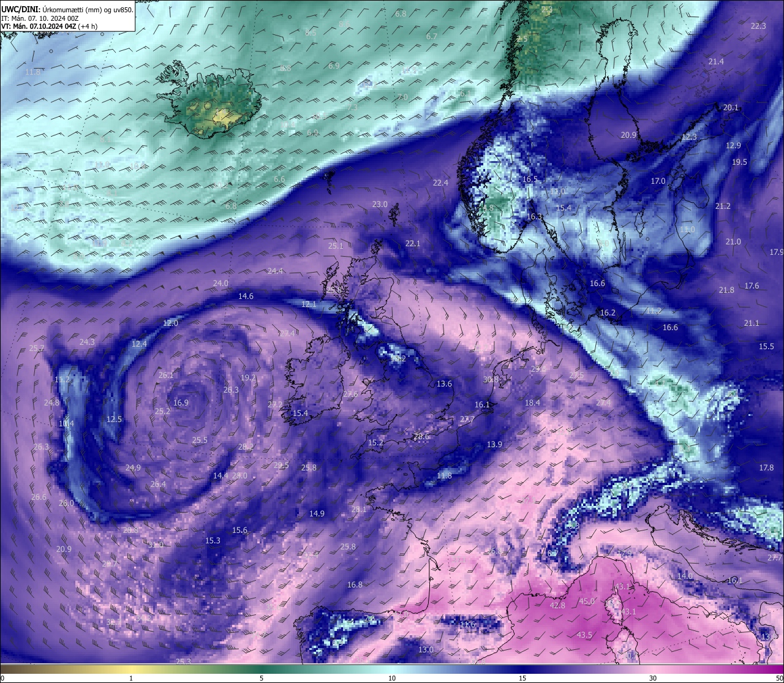The width and height of the screenshot is (784, 683).
Task: Click the value 23.0 on map
Action: [380, 204]
